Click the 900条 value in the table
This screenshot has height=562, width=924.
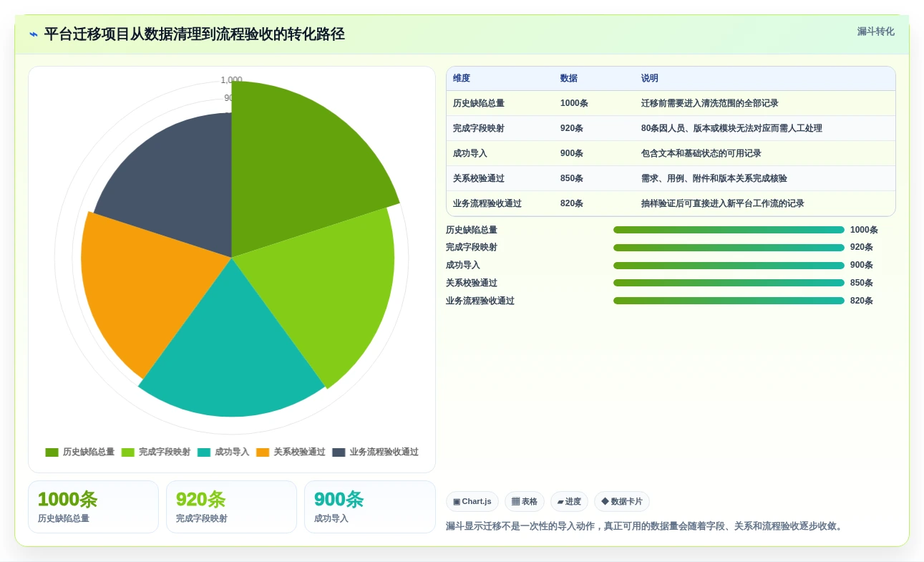point(572,153)
